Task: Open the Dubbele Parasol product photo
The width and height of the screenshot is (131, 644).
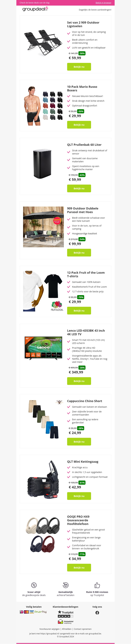Action: pyautogui.click(x=44, y=227)
